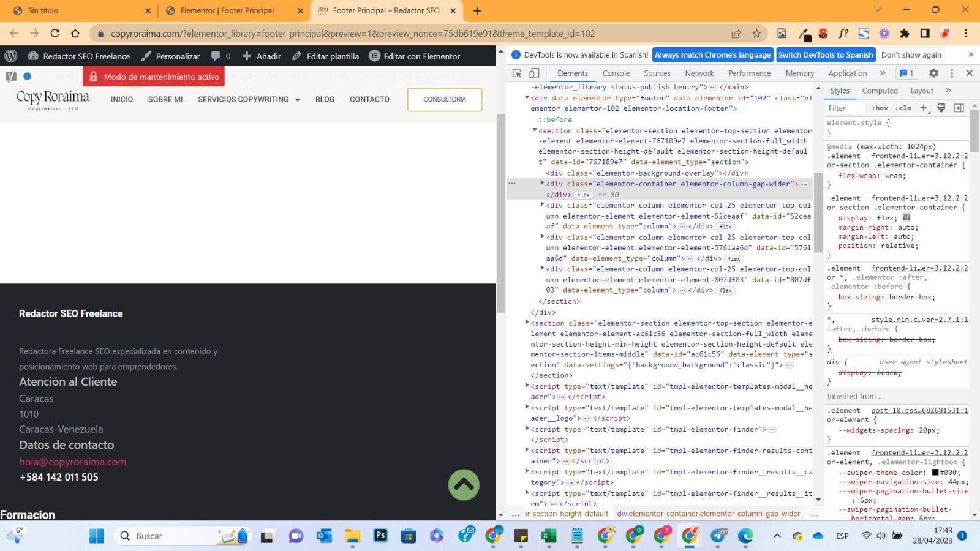Toggle computed styles sidebar icon
The image size is (980, 551).
click(x=959, y=108)
